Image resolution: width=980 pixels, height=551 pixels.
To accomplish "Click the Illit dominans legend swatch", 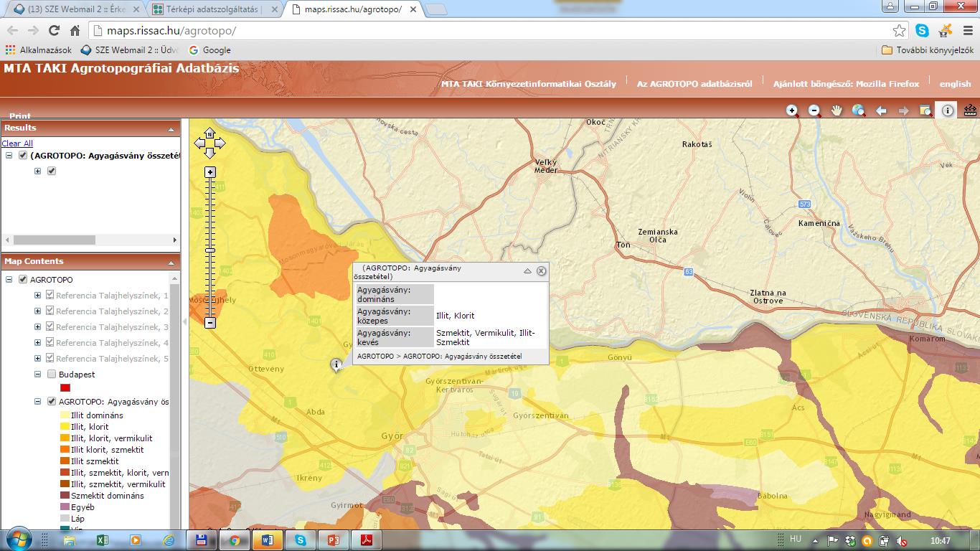I will click(65, 415).
